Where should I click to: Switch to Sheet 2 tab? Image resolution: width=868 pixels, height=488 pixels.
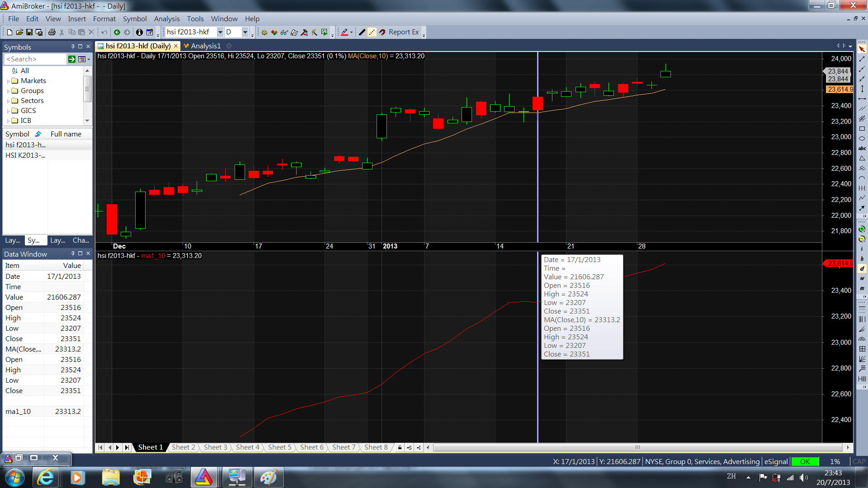click(183, 447)
